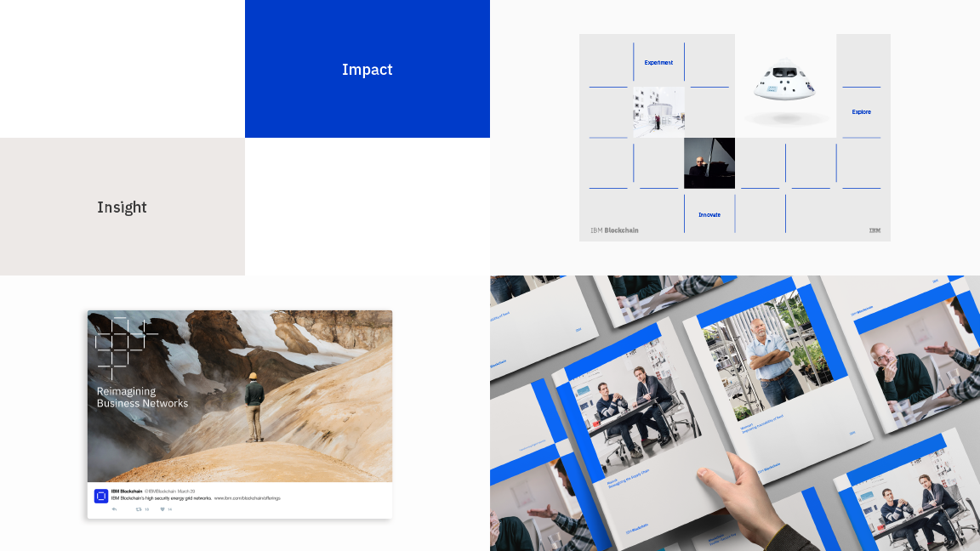
Task: Click the IBM Blockchain label on the grid card
Action: [x=614, y=230]
